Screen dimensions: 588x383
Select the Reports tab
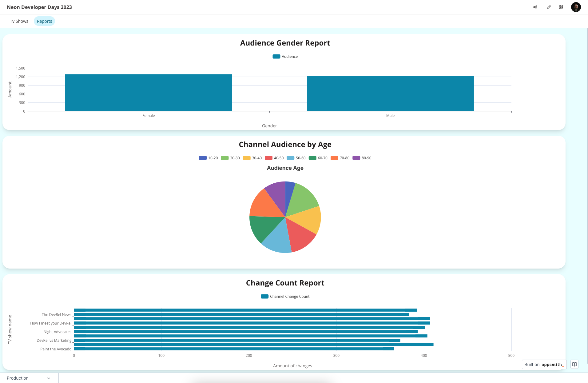tap(44, 21)
